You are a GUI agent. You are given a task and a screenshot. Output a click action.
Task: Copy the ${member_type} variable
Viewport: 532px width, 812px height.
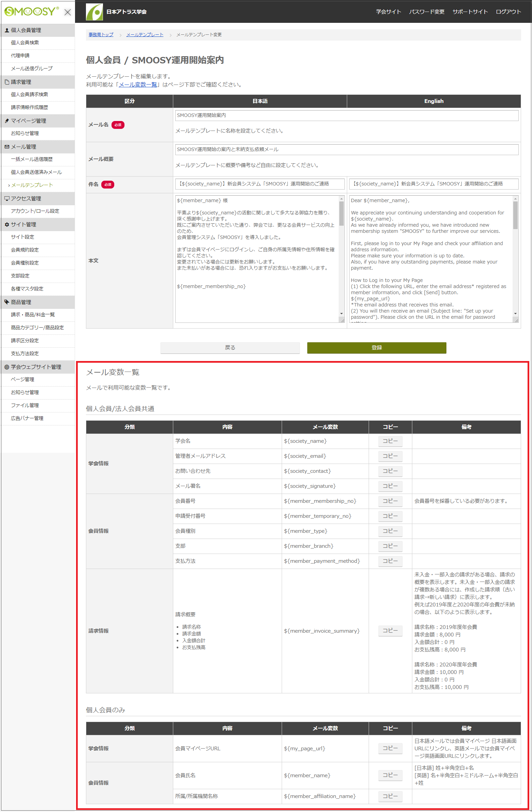(390, 531)
